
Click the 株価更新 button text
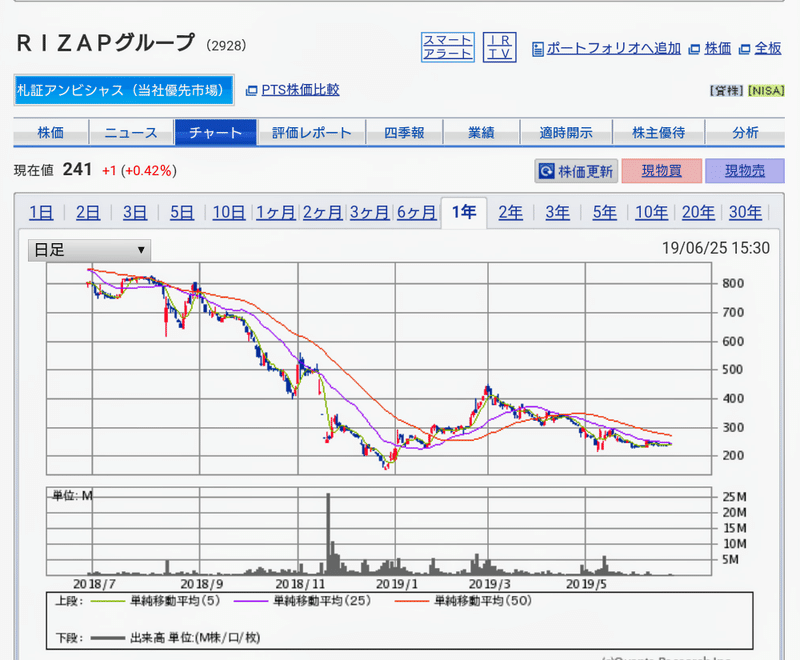(x=585, y=171)
